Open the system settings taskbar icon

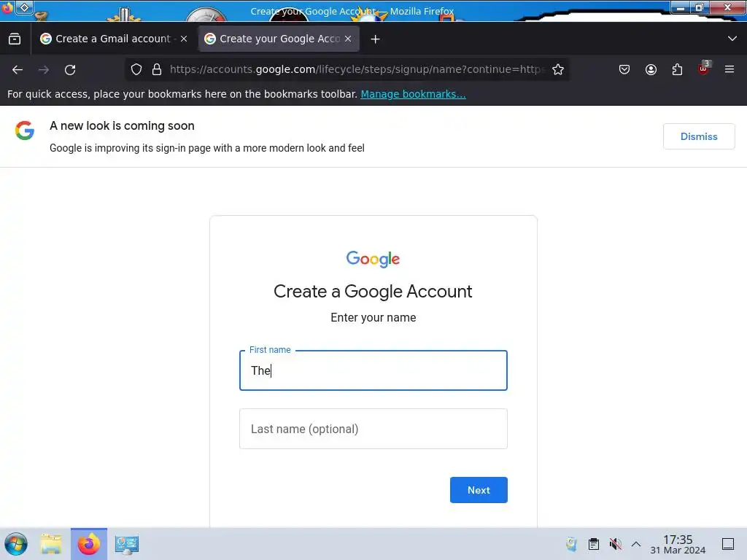(x=127, y=544)
